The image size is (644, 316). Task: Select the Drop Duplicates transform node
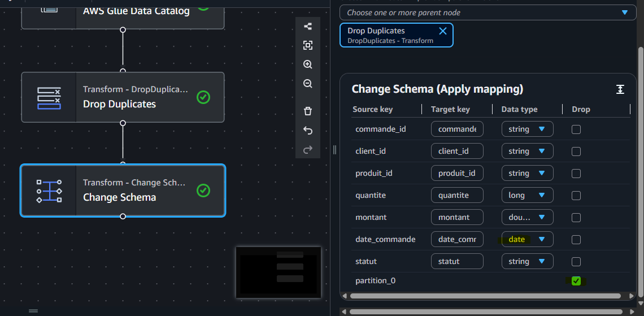pyautogui.click(x=123, y=97)
